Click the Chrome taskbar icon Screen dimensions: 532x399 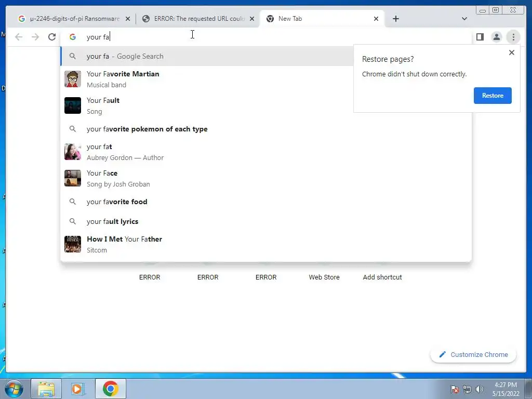click(111, 389)
